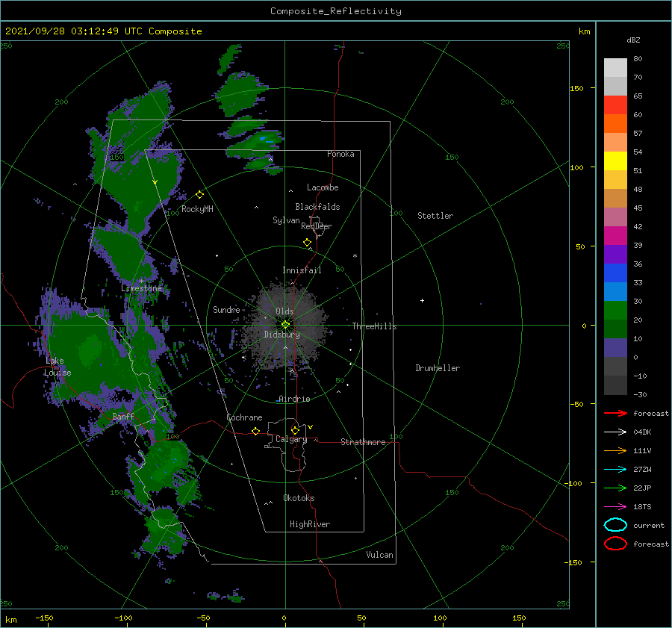Click the Lacombe city label
The image size is (672, 628).
tap(323, 187)
